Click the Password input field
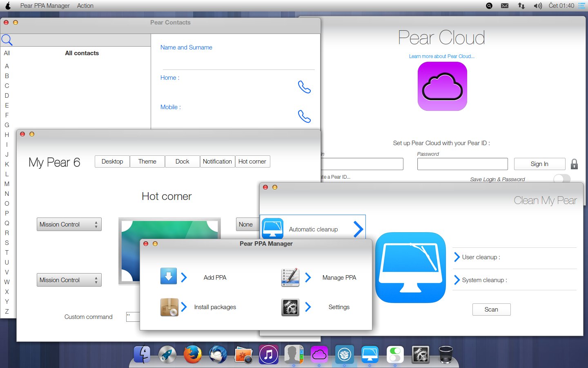 coord(462,164)
